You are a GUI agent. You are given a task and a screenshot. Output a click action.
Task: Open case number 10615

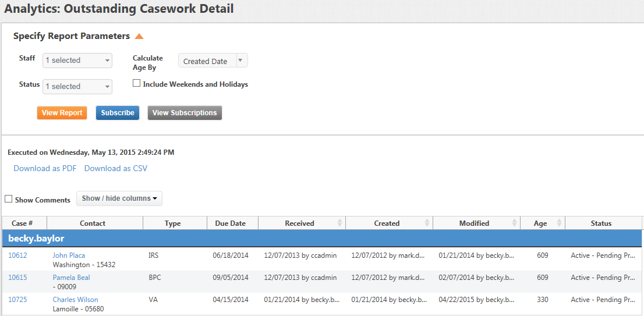17,278
